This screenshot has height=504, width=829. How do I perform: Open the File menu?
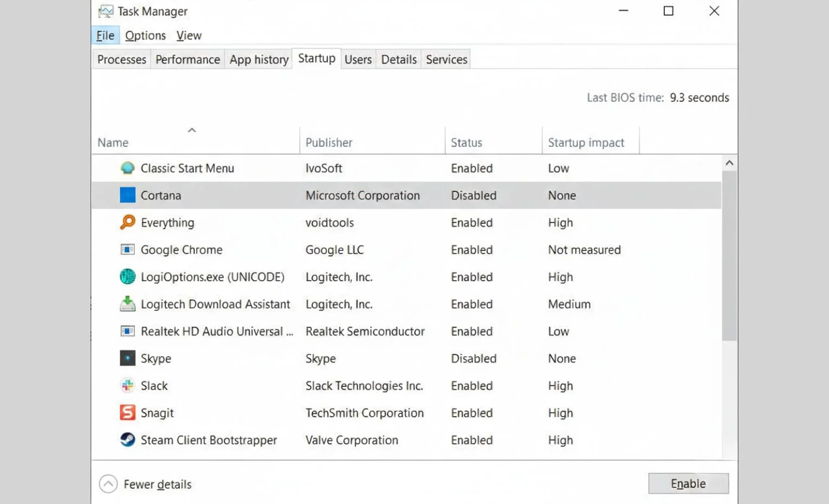tap(105, 35)
